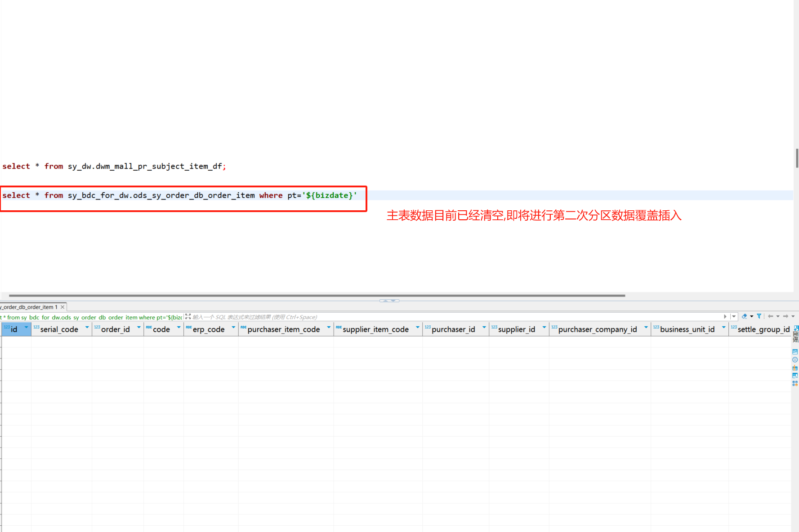Click the horizontal scrollbar in SQL editor
The height and width of the screenshot is (532, 799).
point(317,296)
